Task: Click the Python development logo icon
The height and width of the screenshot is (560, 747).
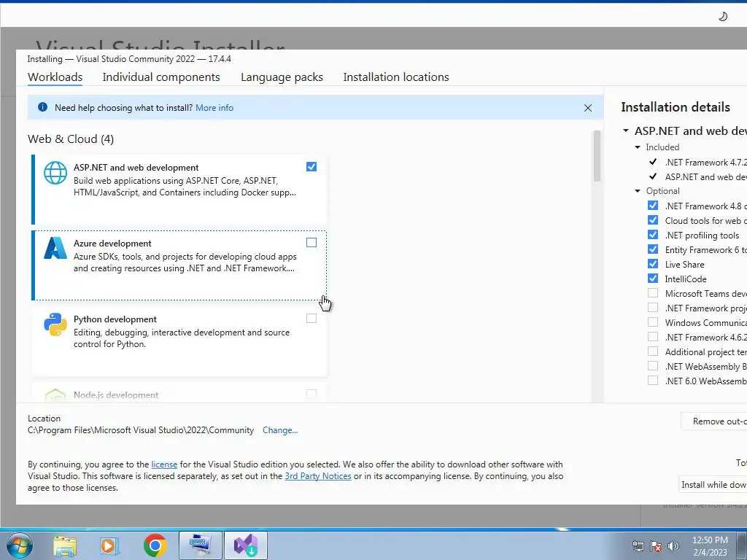Action: click(x=55, y=324)
